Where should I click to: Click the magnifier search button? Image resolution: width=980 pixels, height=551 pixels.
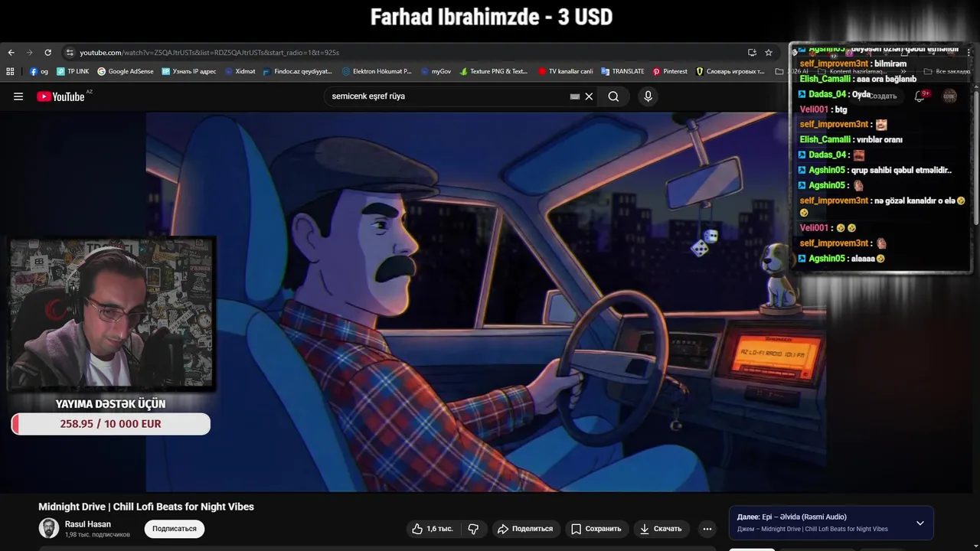coord(613,96)
